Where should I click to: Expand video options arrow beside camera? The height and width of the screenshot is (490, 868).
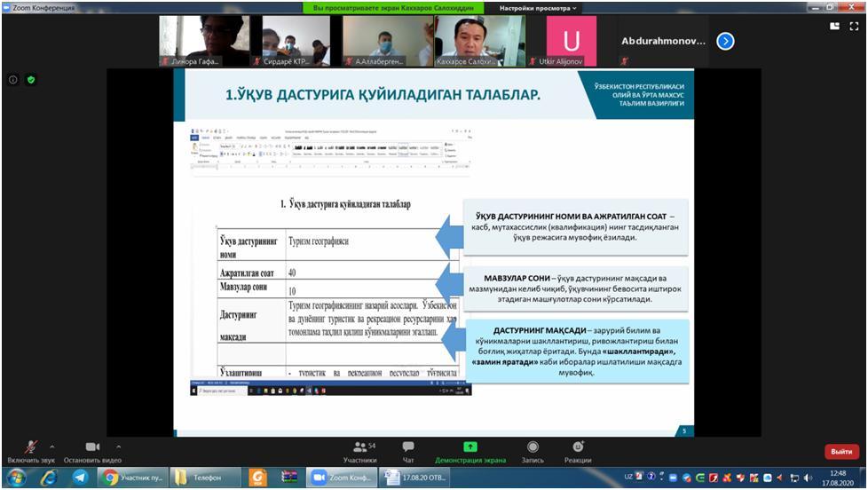118,447
